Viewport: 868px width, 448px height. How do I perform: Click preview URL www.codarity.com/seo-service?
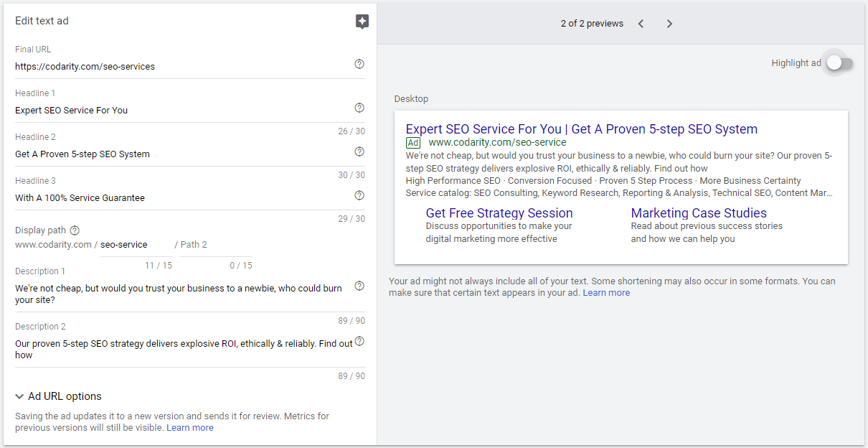point(497,143)
